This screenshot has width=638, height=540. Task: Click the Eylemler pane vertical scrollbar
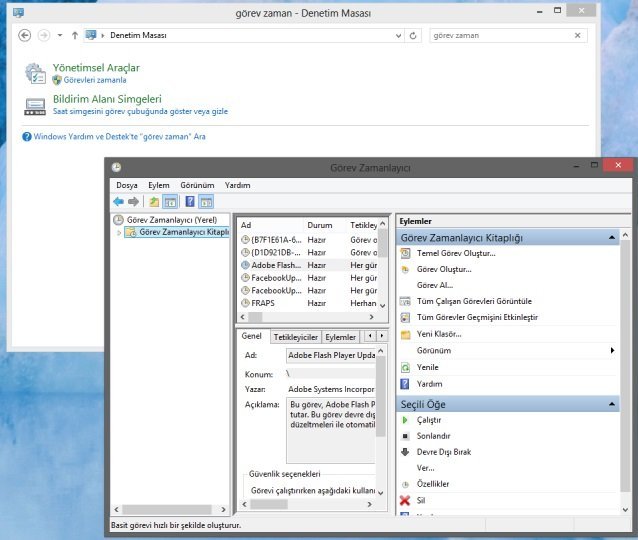tap(625, 366)
